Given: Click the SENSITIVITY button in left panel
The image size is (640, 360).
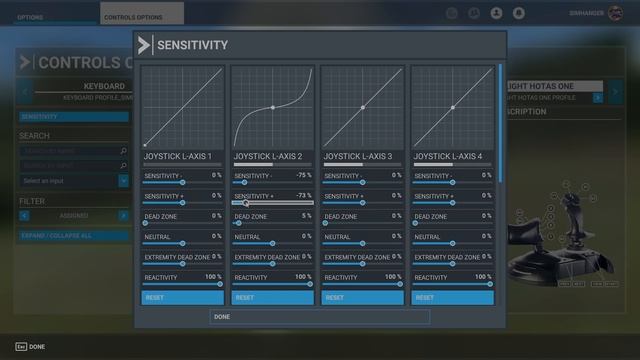Looking at the screenshot, I should coord(74,117).
